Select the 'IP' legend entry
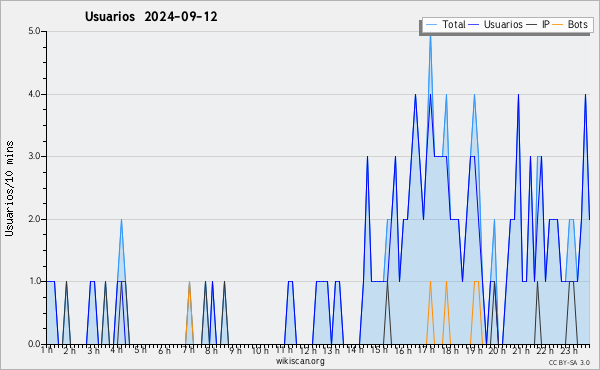The image size is (600, 370). (538, 24)
